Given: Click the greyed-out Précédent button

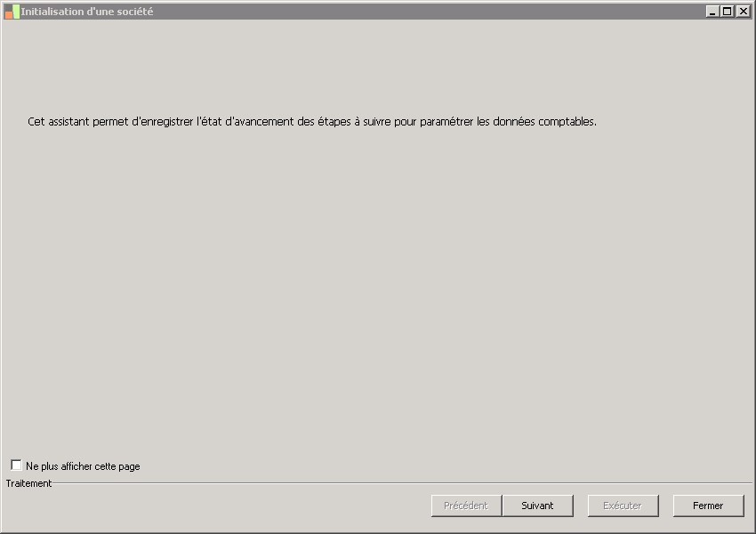Looking at the screenshot, I should (466, 506).
